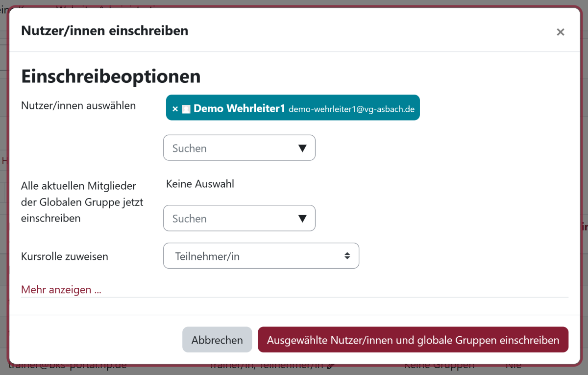The height and width of the screenshot is (375, 588).
Task: Expand the Mehr anzeigen section
Action: 61,290
